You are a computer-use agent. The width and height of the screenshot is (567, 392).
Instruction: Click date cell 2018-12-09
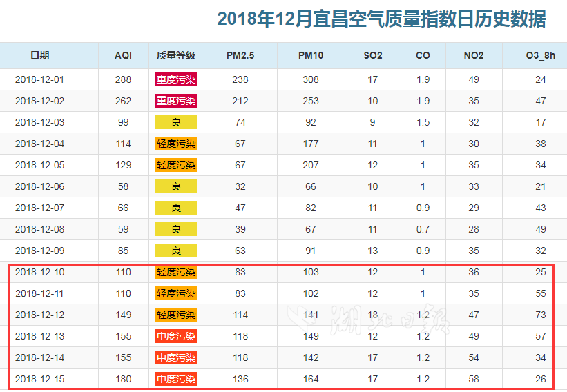tap(40, 251)
